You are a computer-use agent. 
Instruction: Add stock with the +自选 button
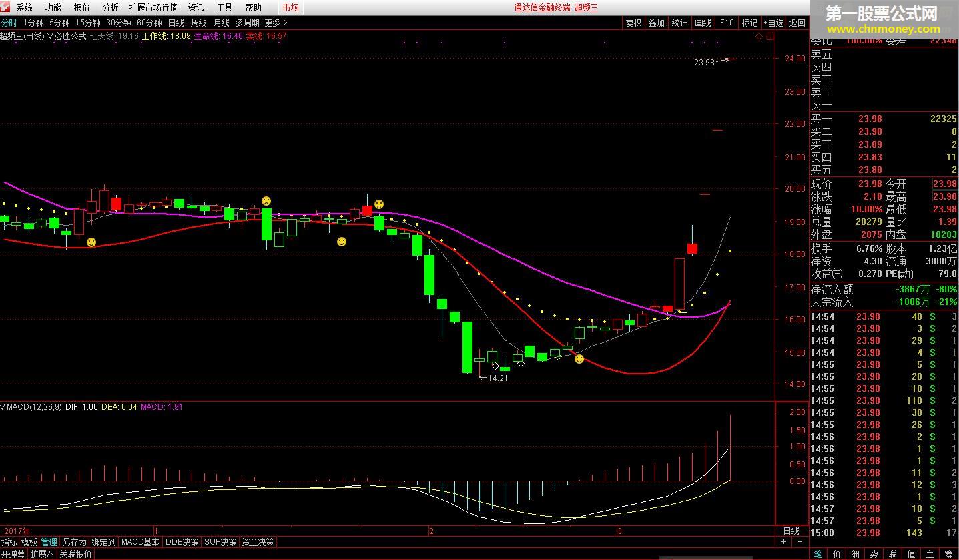coord(774,23)
